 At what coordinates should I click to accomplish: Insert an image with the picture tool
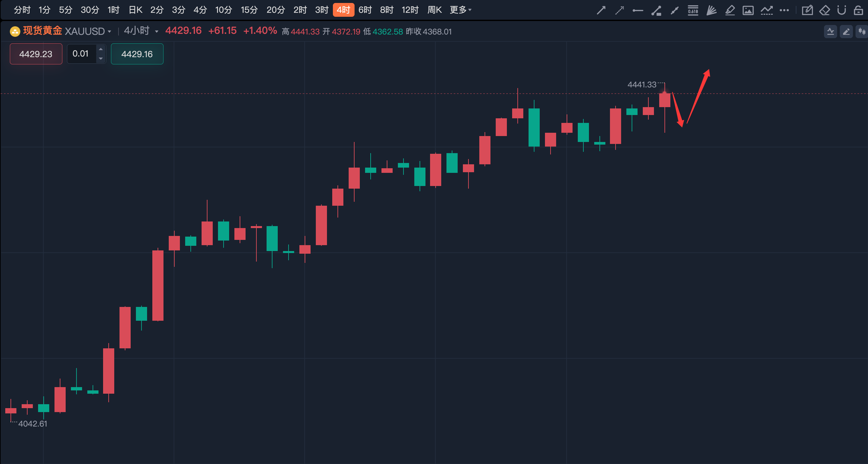tap(748, 11)
